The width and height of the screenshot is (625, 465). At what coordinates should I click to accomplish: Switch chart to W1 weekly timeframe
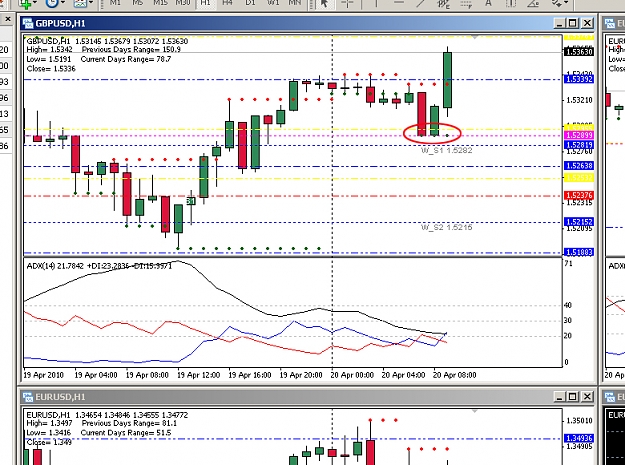point(273,3)
